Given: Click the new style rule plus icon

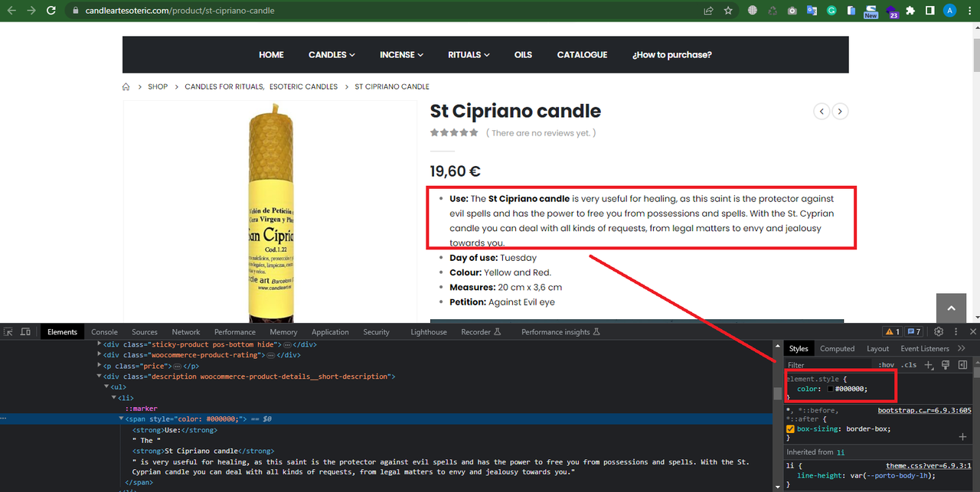Looking at the screenshot, I should pyautogui.click(x=929, y=365).
